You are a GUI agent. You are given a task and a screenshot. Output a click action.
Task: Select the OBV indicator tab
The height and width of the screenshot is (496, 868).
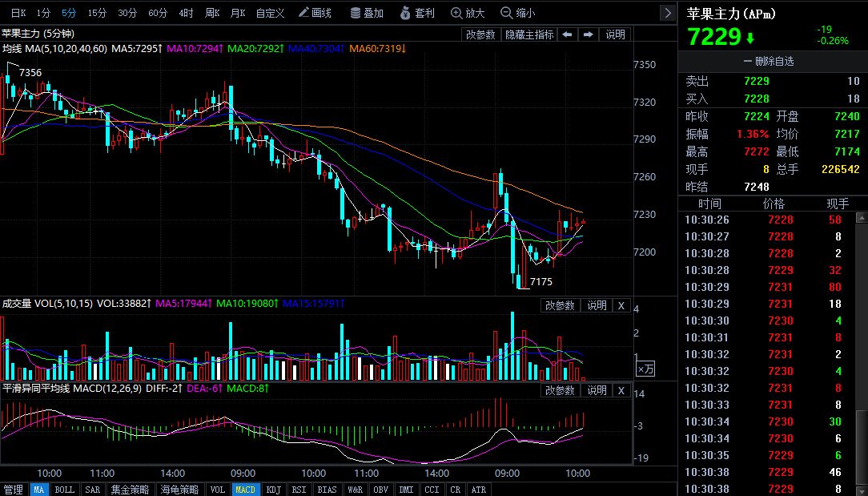(x=381, y=490)
